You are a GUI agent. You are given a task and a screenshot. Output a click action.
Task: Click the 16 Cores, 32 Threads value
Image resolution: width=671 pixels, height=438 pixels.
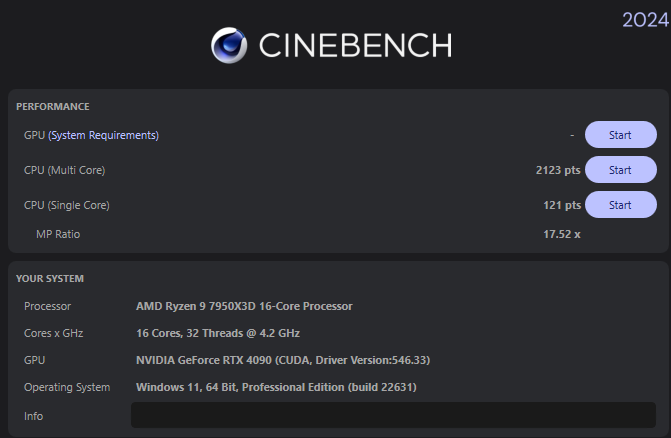pos(217,333)
